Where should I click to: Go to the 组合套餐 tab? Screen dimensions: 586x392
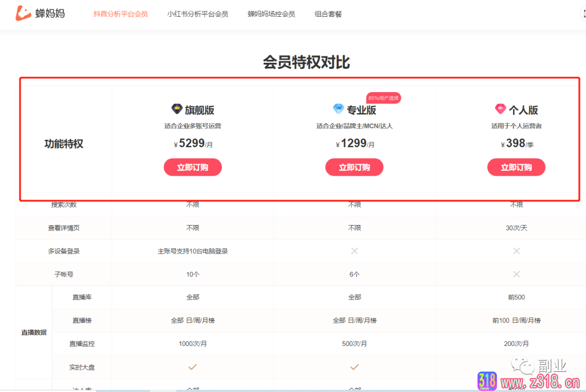[328, 14]
